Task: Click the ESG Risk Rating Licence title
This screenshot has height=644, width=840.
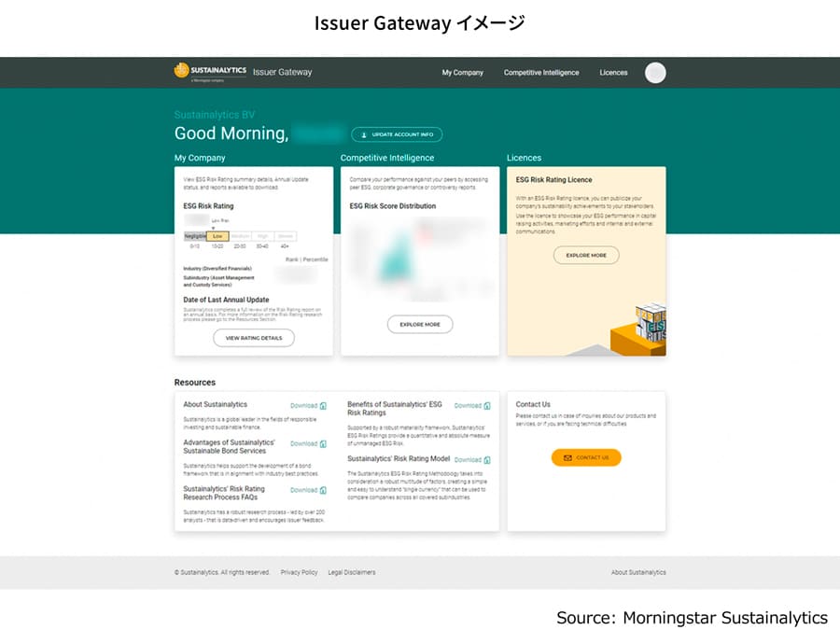Action: (x=553, y=180)
